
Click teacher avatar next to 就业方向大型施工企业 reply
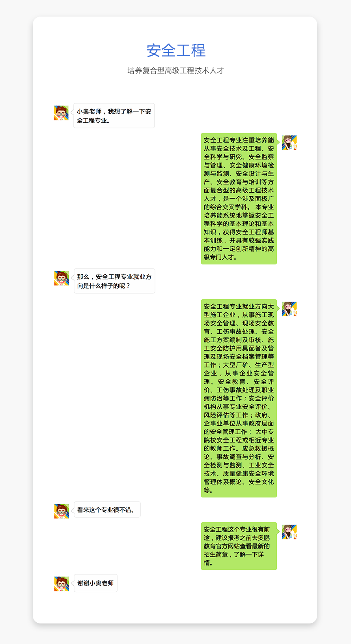[289, 309]
